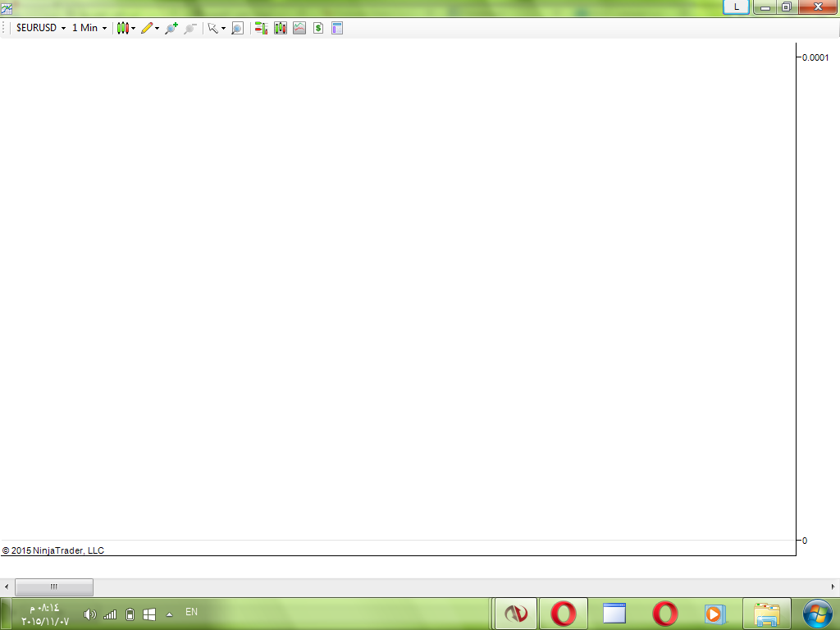Click the zoom out magnifier icon
The image size is (840, 630).
coord(190,28)
